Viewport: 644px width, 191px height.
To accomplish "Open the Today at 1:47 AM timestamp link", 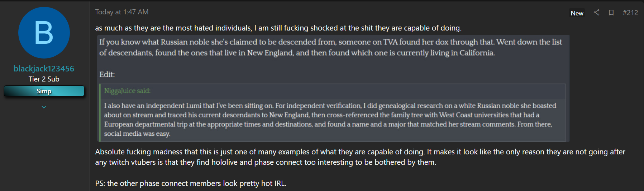I will pyautogui.click(x=122, y=12).
